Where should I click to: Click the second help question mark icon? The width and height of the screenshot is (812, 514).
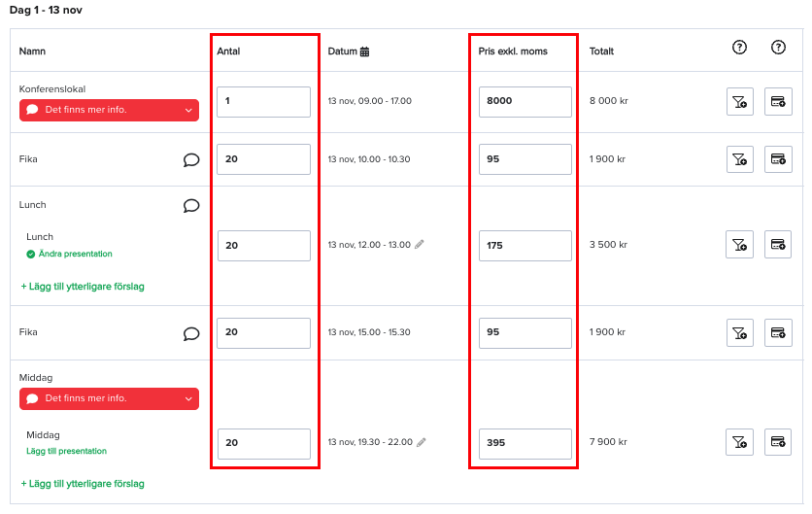[778, 48]
